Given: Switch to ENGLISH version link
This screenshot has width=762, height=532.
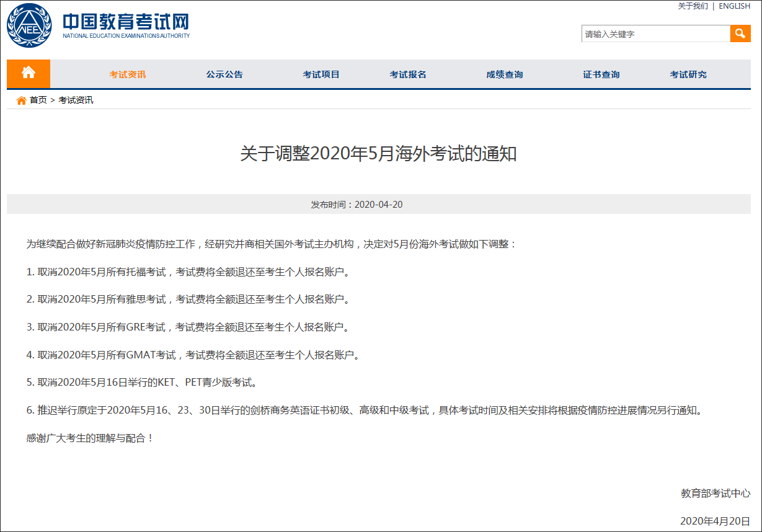Looking at the screenshot, I should [734, 6].
